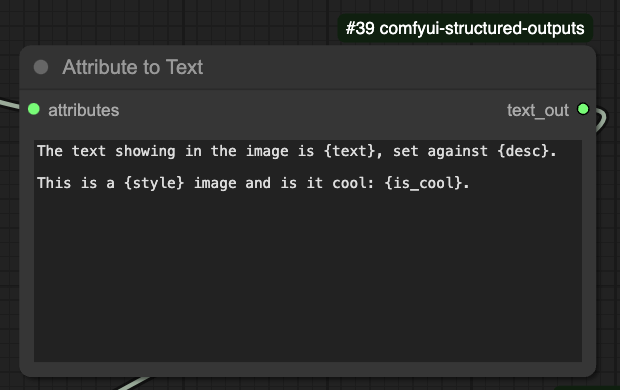Click the text_out output connector dot
620x390 pixels.
coord(583,109)
